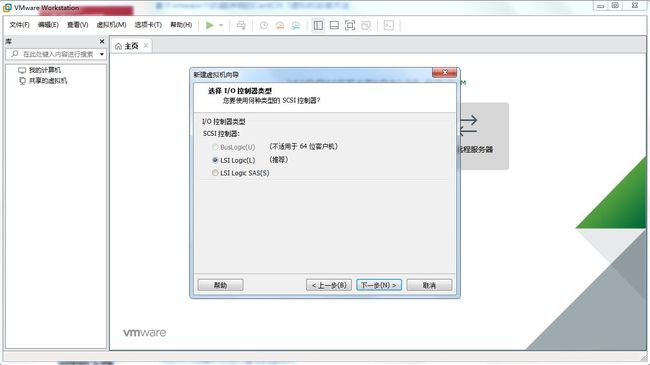
Task: Click the home icon on 主页 tab
Action: (118, 46)
